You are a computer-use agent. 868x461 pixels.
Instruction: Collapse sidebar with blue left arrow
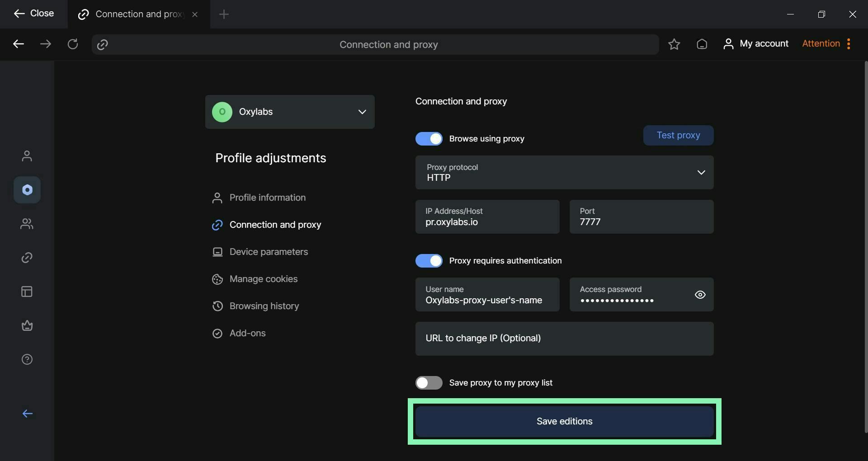pyautogui.click(x=28, y=414)
